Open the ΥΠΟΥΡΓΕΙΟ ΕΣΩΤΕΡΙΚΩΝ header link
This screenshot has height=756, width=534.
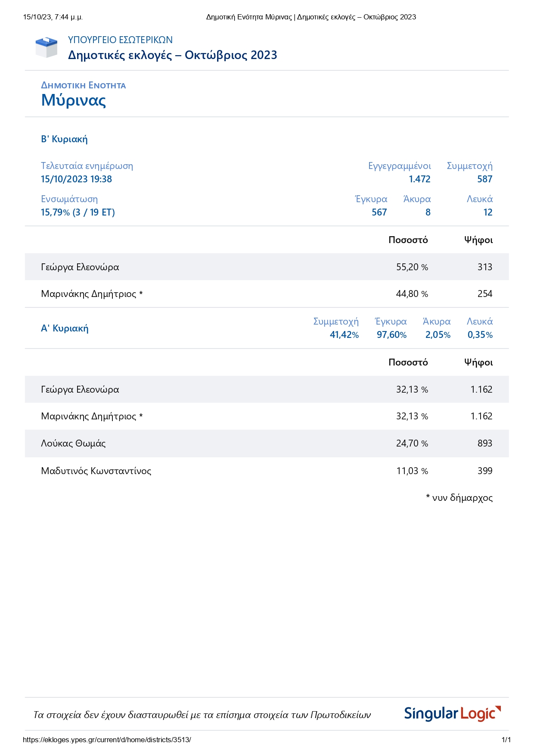point(120,40)
